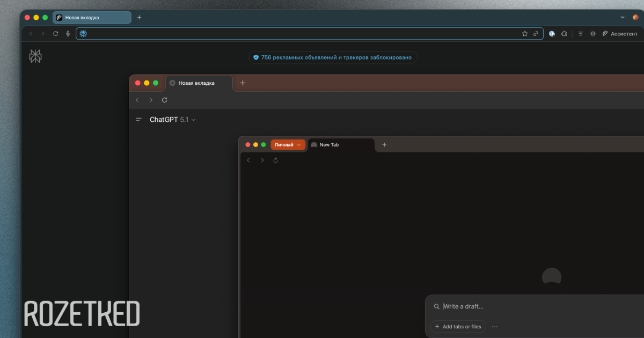Click the microphone icon in Comet's toolbar
This screenshot has width=644, height=338.
68,34
